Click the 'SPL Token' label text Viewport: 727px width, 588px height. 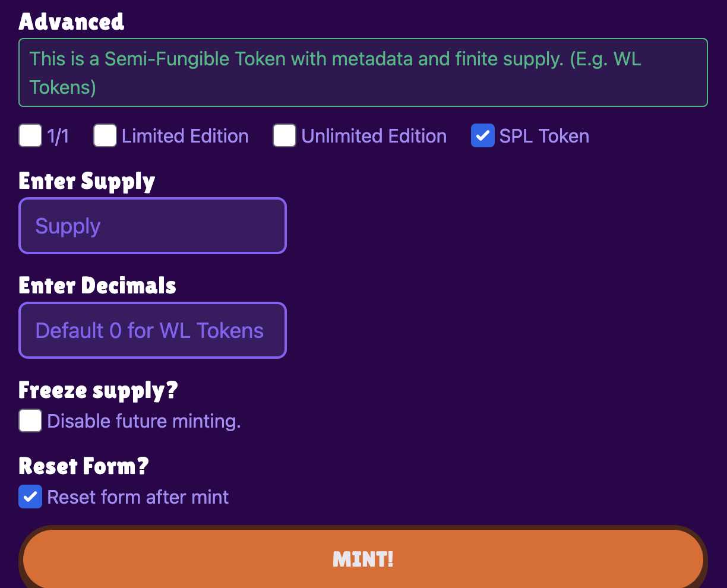point(544,136)
